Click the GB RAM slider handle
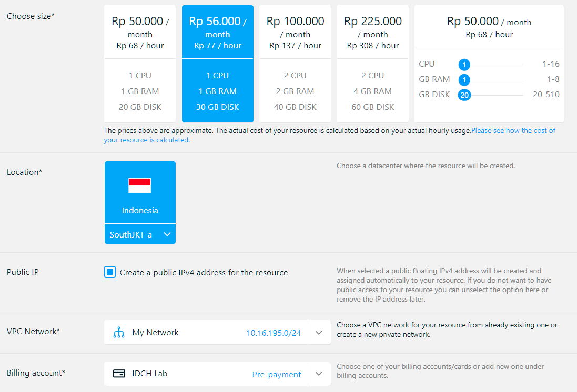 point(464,80)
